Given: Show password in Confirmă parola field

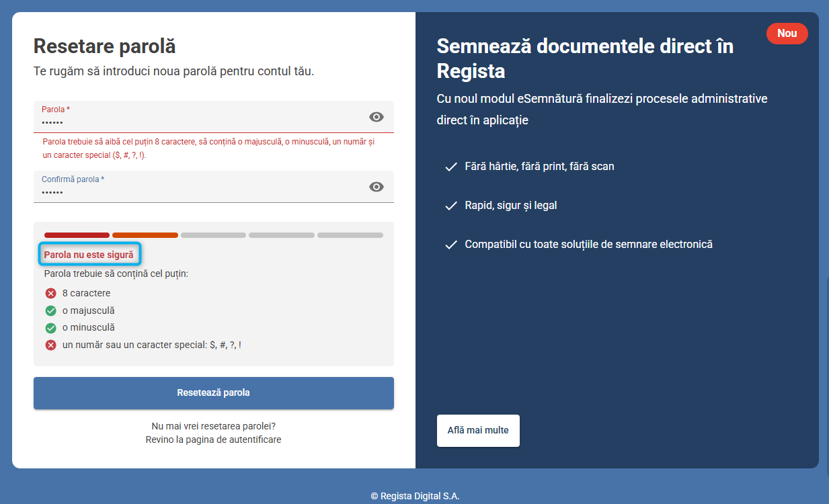Looking at the screenshot, I should pos(377,187).
